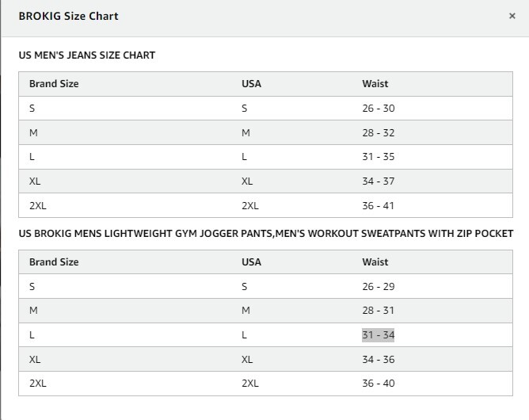Click jeans waist value 34 - 37
The width and height of the screenshot is (529, 420).
378,181
